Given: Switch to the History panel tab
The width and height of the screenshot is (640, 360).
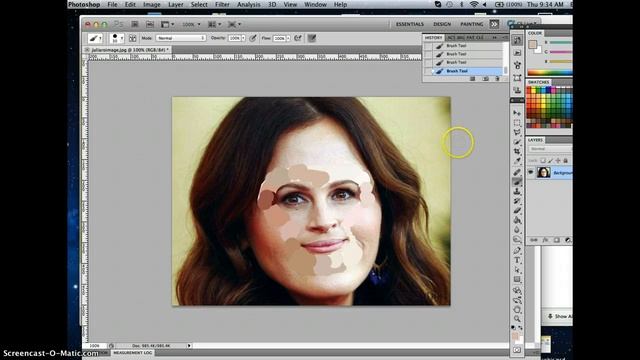Looking at the screenshot, I should click(433, 38).
